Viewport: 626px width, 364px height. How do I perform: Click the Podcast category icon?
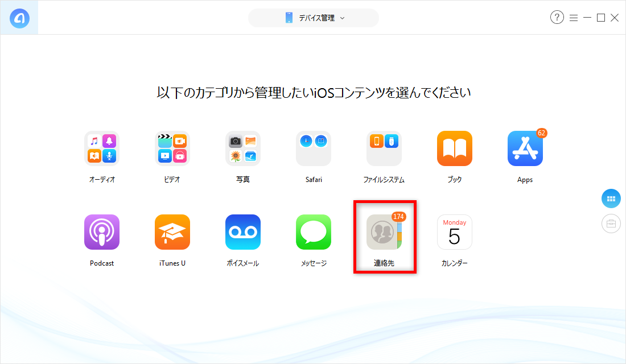101,232
